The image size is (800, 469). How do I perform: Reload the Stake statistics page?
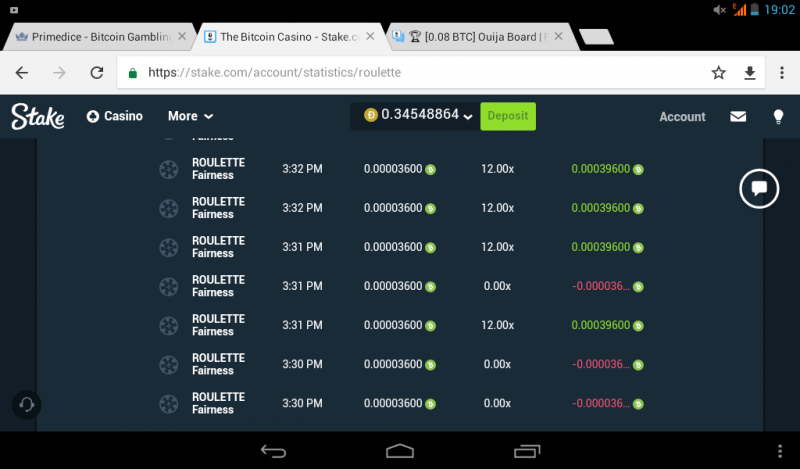[97, 73]
